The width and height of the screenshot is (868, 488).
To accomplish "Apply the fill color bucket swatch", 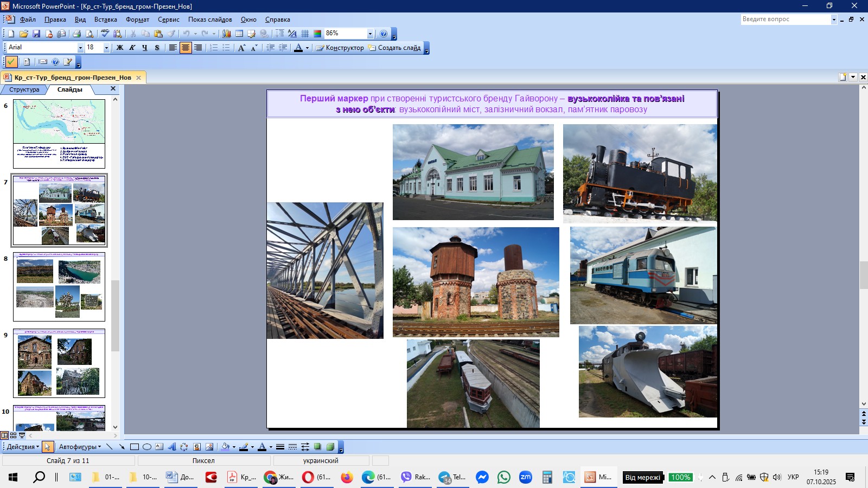I will [225, 447].
